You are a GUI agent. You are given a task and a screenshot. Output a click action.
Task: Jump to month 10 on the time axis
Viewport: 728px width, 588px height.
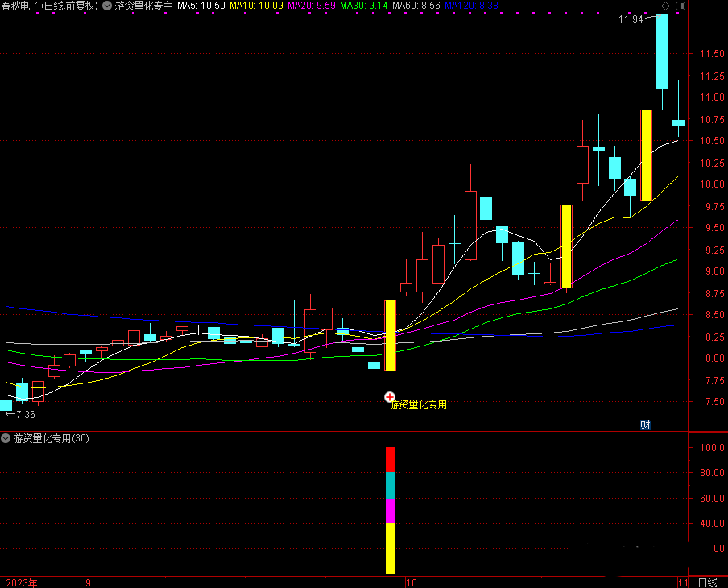(x=412, y=582)
